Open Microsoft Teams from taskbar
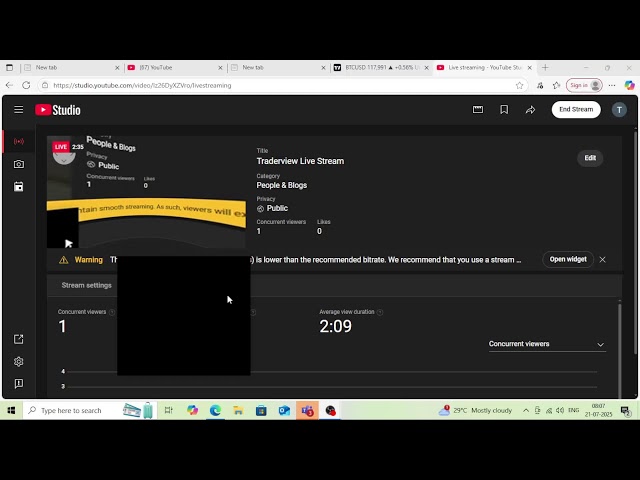 307,410
